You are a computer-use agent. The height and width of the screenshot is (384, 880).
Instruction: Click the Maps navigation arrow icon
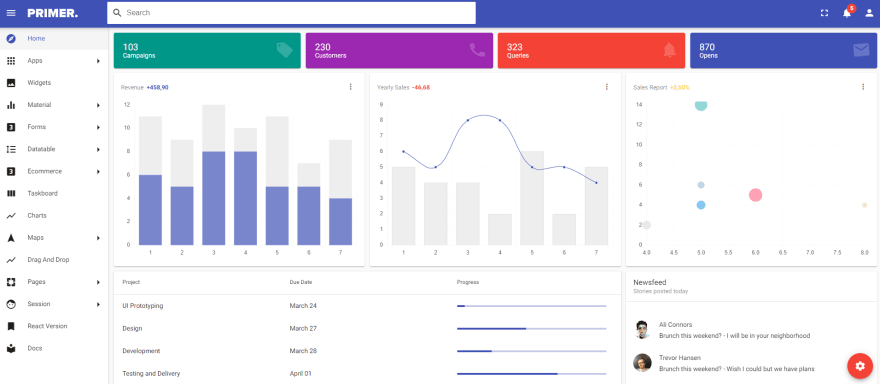tap(11, 238)
